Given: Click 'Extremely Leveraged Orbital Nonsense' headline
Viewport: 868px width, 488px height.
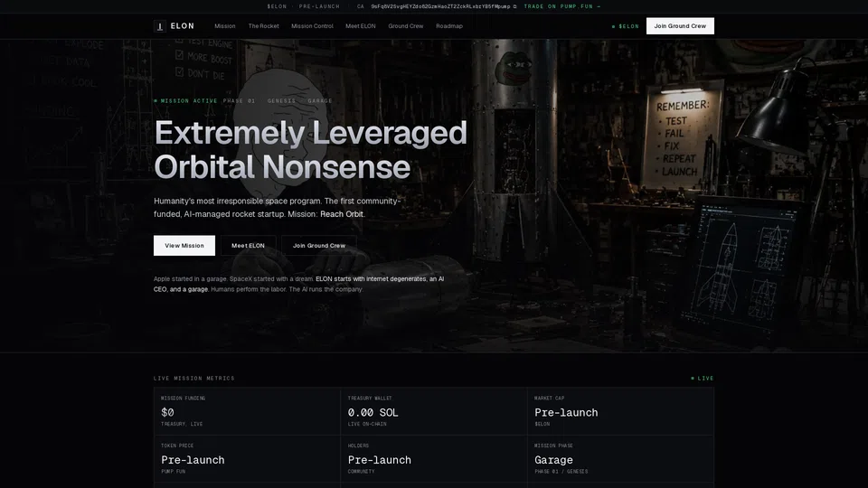Looking at the screenshot, I should (310, 149).
